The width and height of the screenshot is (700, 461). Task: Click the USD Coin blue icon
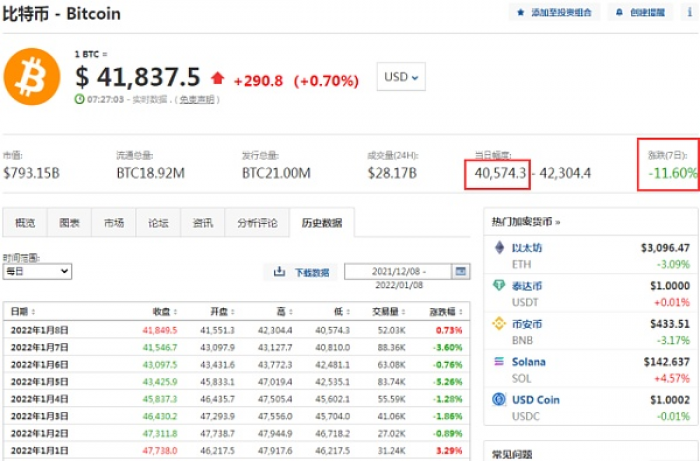499,399
